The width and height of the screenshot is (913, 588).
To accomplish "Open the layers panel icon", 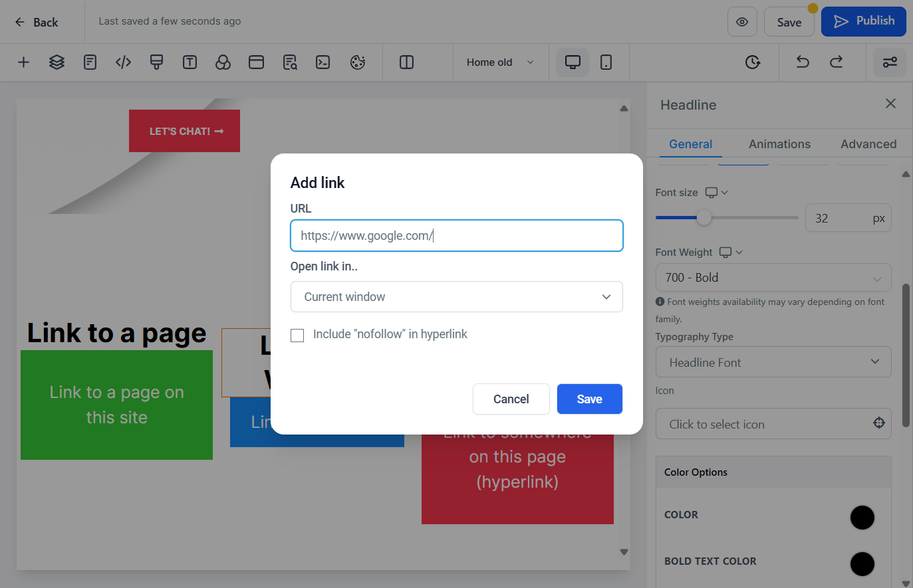I will click(x=57, y=62).
